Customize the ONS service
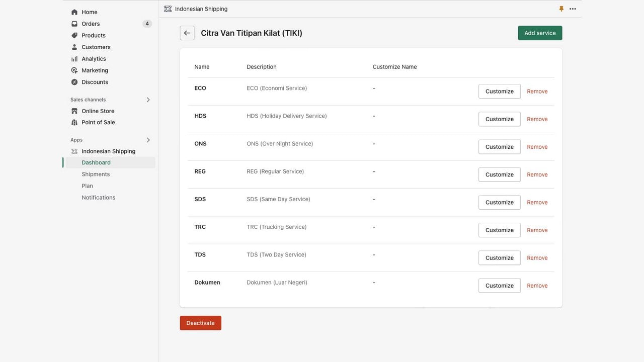Image resolution: width=644 pixels, height=362 pixels. click(x=500, y=147)
